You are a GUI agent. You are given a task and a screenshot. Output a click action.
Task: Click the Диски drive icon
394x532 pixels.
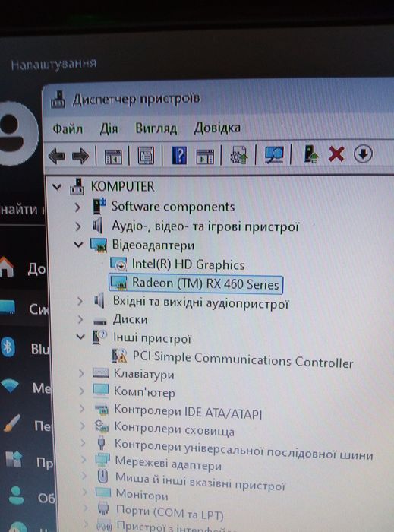100,321
